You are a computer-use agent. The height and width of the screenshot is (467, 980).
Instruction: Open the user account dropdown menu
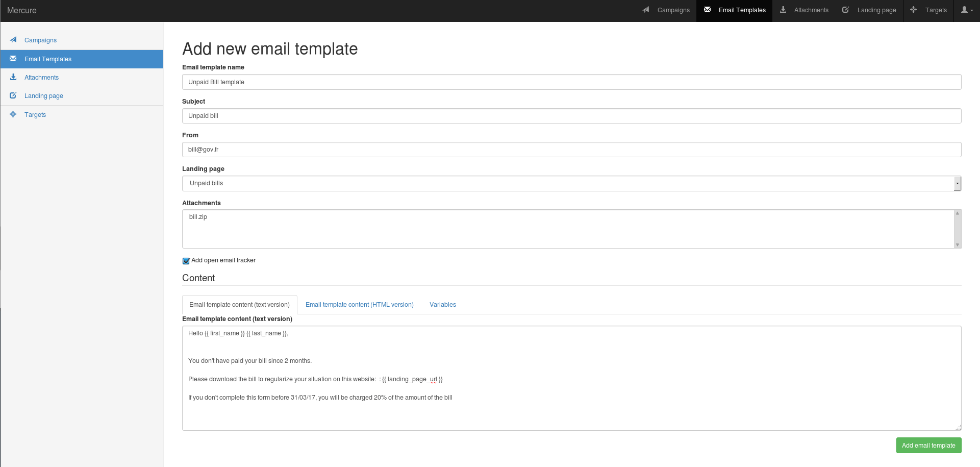(967, 10)
